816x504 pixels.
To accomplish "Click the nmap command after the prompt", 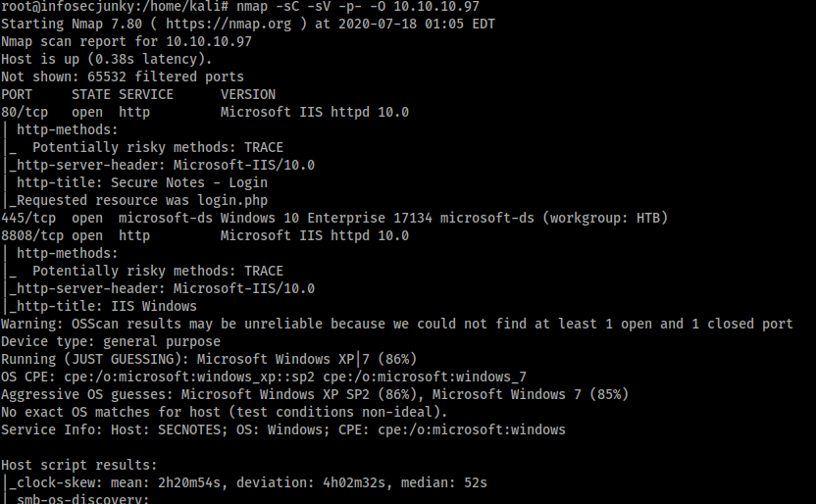I will tap(358, 7).
